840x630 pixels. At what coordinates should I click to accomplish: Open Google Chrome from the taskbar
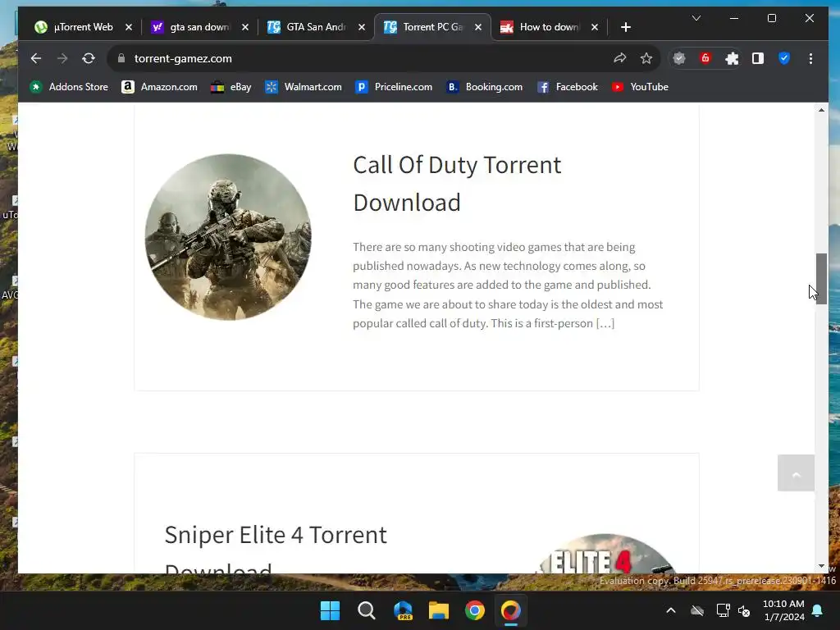[x=475, y=610]
